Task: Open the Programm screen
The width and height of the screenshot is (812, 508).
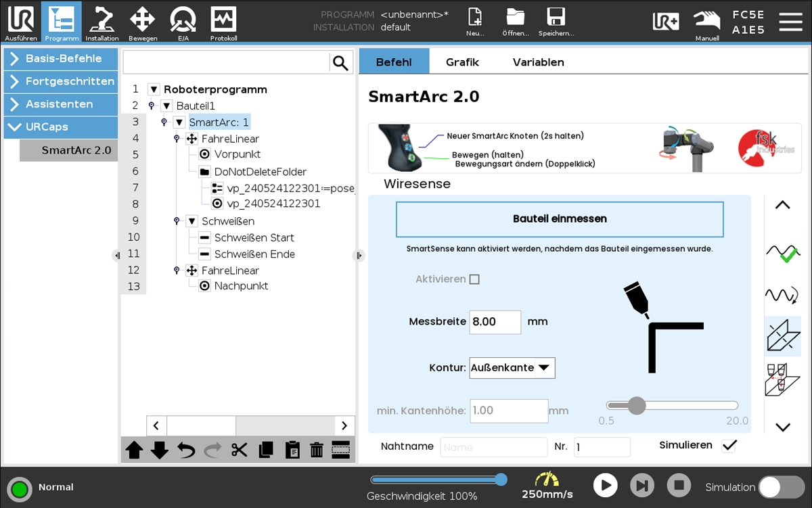Action: [62, 22]
